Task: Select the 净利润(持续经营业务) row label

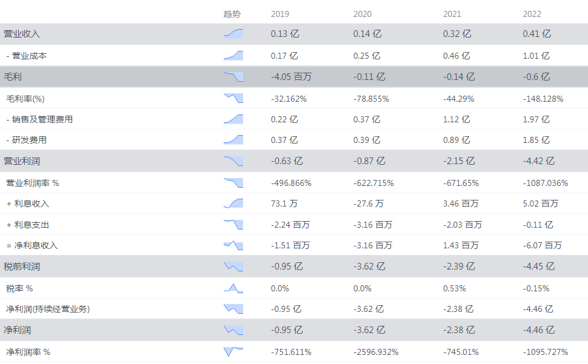Action: click(x=48, y=309)
